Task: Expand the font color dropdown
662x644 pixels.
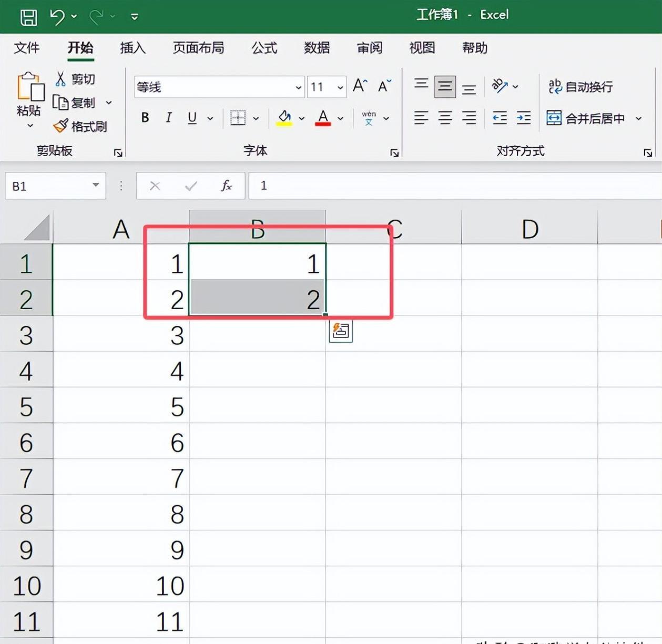Action: 341,118
